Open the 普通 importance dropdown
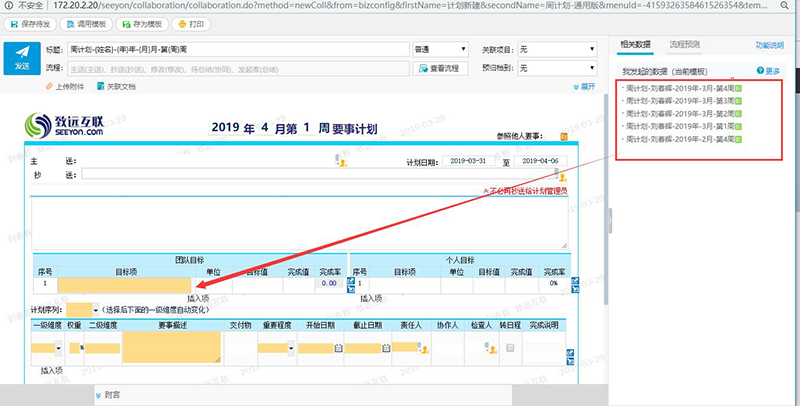The height and width of the screenshot is (406, 800). tap(440, 48)
